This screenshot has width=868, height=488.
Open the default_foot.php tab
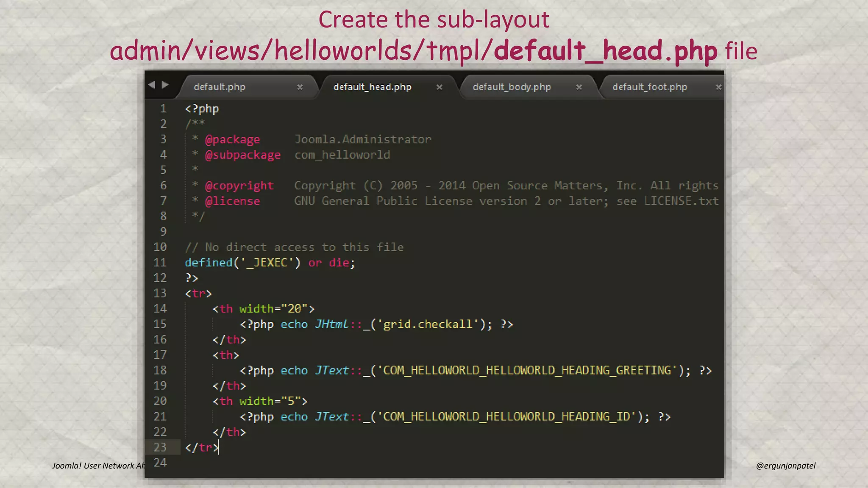point(649,87)
